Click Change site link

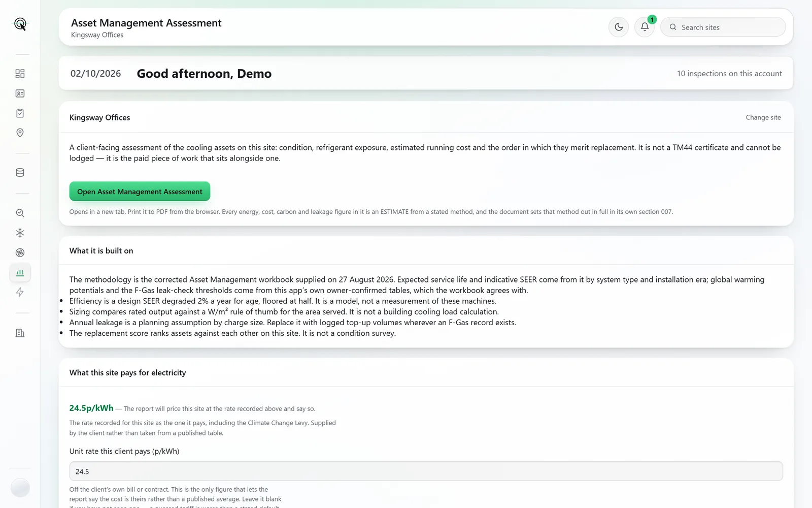763,117
